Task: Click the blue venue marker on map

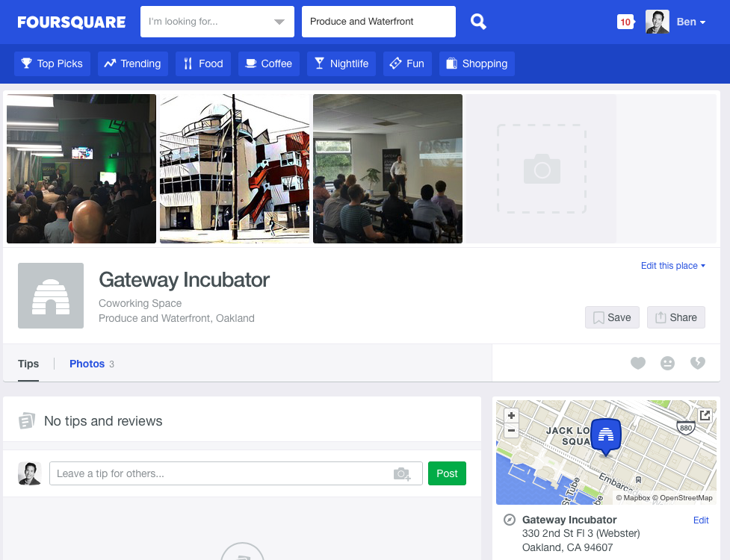Action: [606, 437]
